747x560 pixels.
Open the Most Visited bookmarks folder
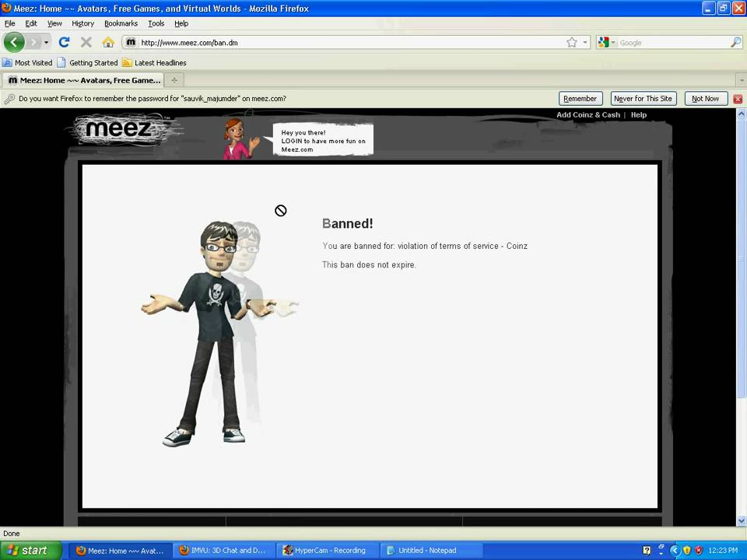(x=28, y=62)
